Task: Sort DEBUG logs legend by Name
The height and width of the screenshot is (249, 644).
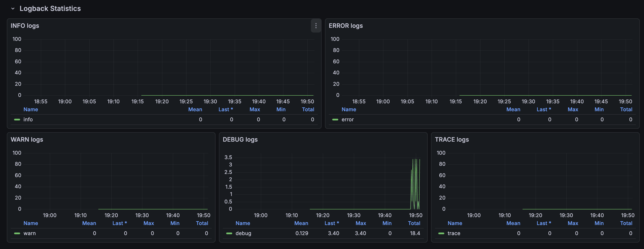Action: (x=242, y=223)
